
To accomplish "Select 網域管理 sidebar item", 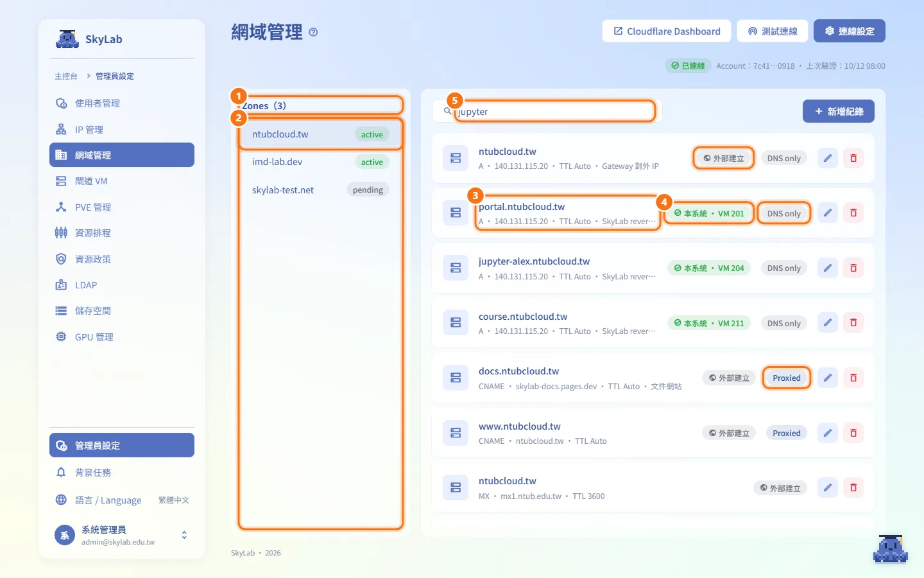I will click(x=122, y=155).
